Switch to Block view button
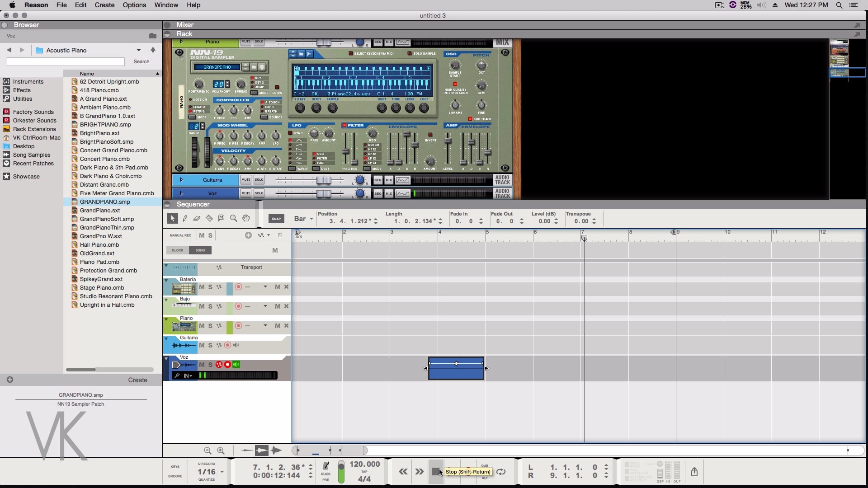Viewport: 868px width, 488px height. coord(178,250)
